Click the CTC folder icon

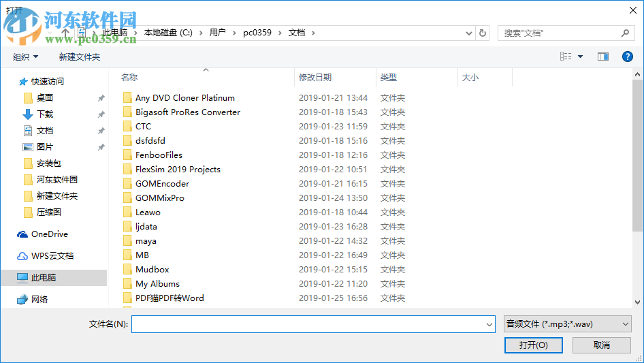(x=128, y=126)
